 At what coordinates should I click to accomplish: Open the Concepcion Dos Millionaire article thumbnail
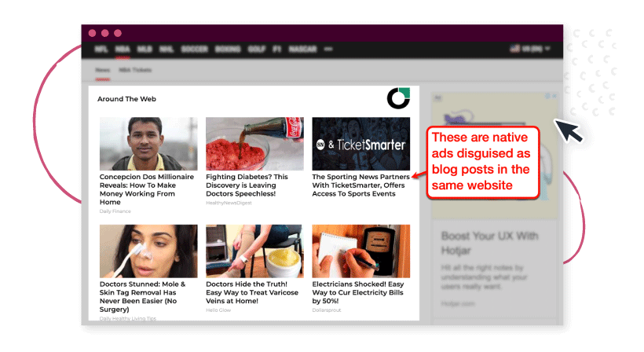point(148,144)
